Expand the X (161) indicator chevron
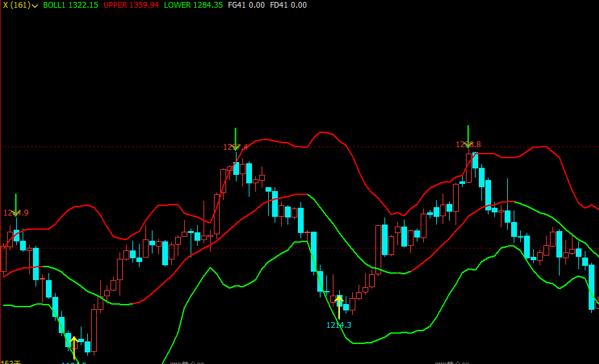Image resolution: width=599 pixels, height=364 pixels. (x=35, y=6)
